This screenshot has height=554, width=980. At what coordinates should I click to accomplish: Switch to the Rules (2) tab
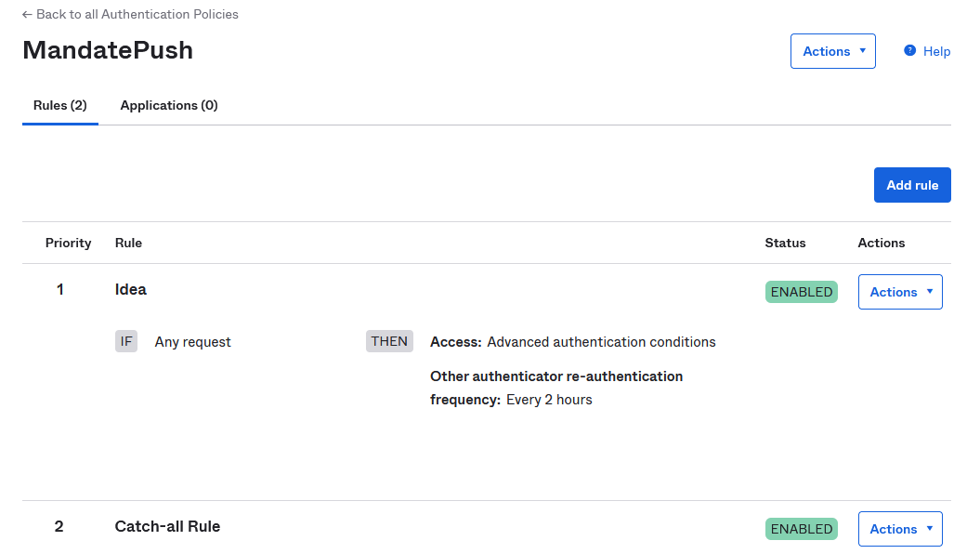coord(60,106)
